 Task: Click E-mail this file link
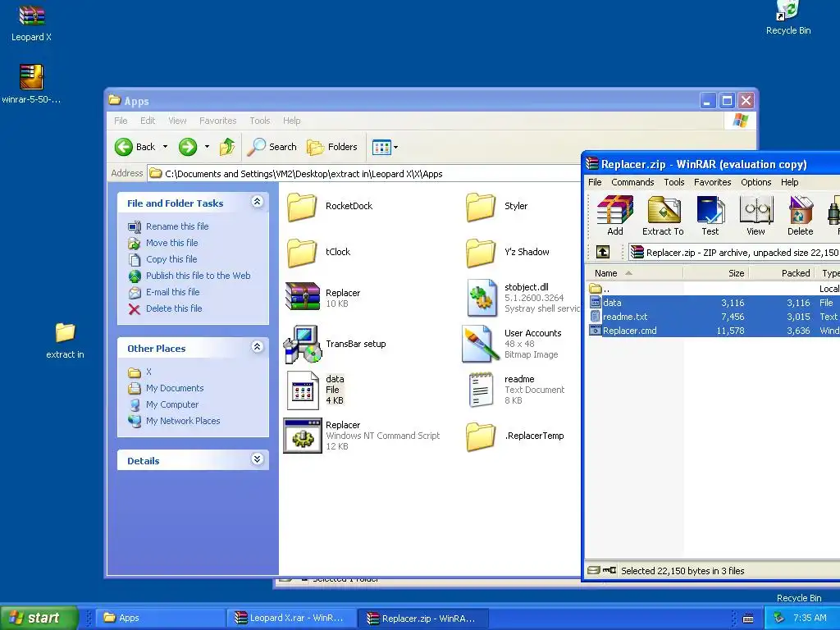point(172,292)
